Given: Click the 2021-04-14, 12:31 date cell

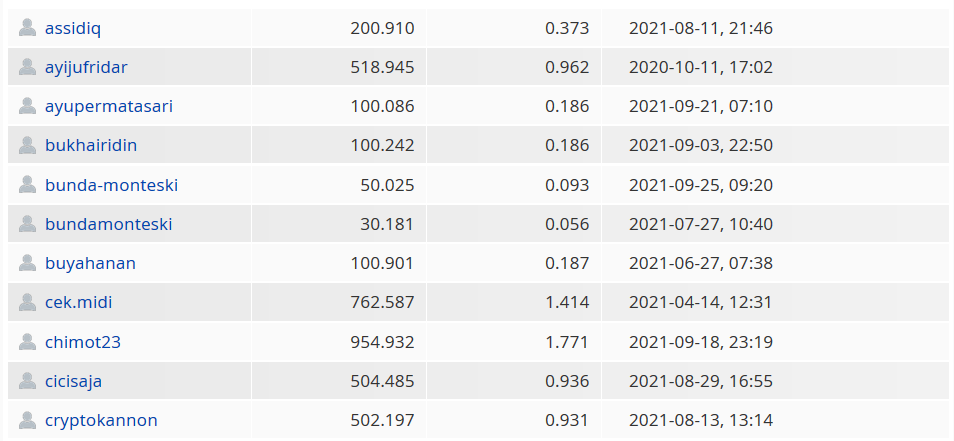Looking at the screenshot, I should (x=700, y=302).
